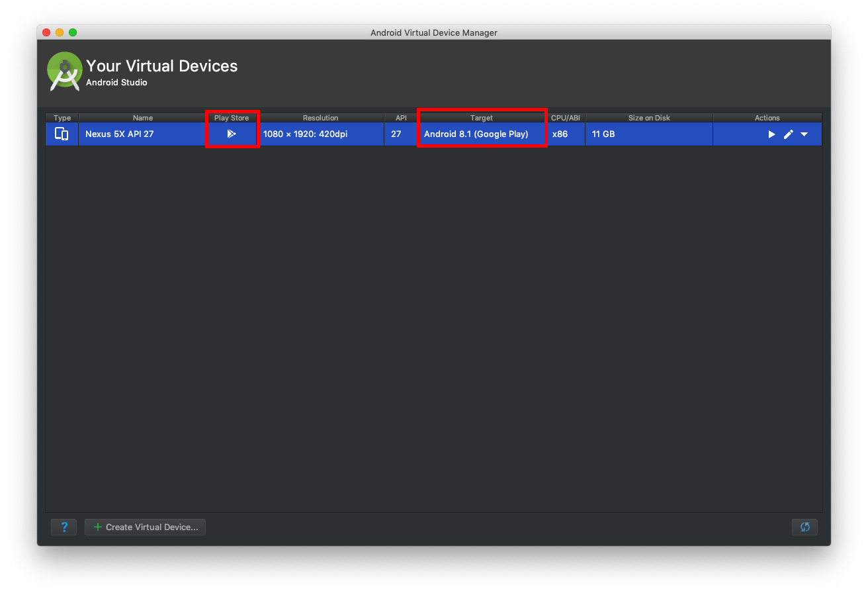Minimize the AVD Manager window
Viewport: 868px width, 595px height.
click(60, 32)
